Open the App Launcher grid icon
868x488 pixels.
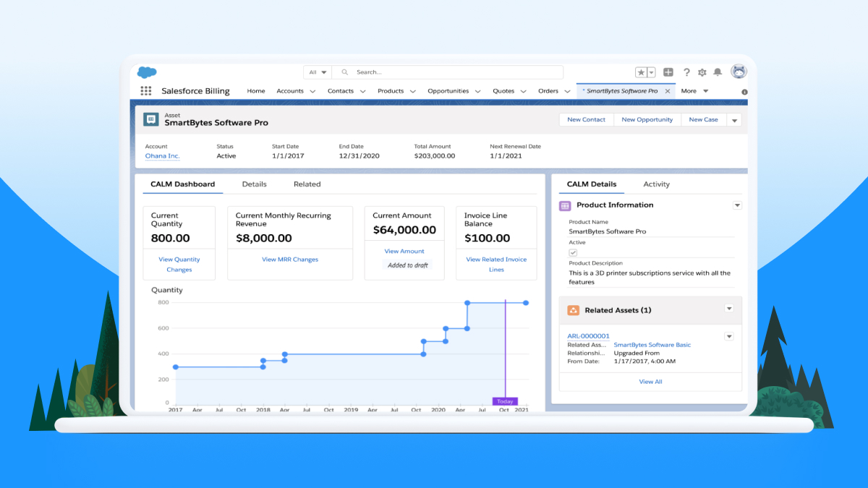[x=145, y=90]
